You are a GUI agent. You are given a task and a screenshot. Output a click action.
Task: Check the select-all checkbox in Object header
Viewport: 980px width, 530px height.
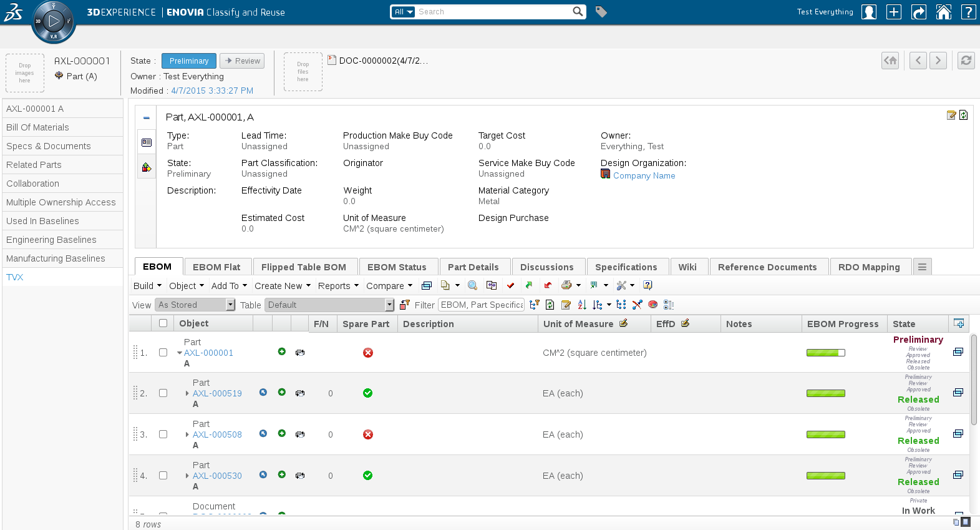pos(163,323)
